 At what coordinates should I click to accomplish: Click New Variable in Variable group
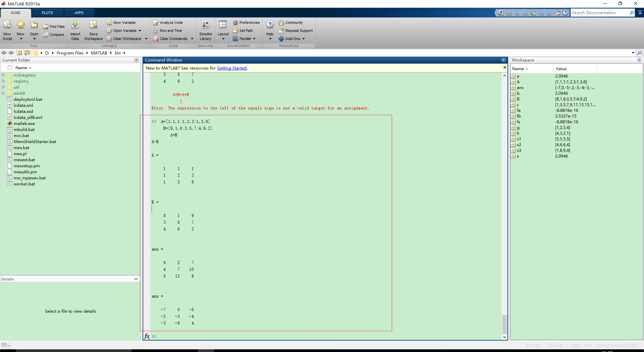coord(121,23)
